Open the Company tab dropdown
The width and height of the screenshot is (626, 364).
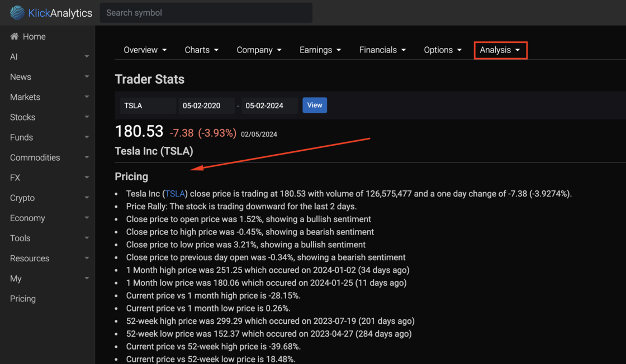259,50
